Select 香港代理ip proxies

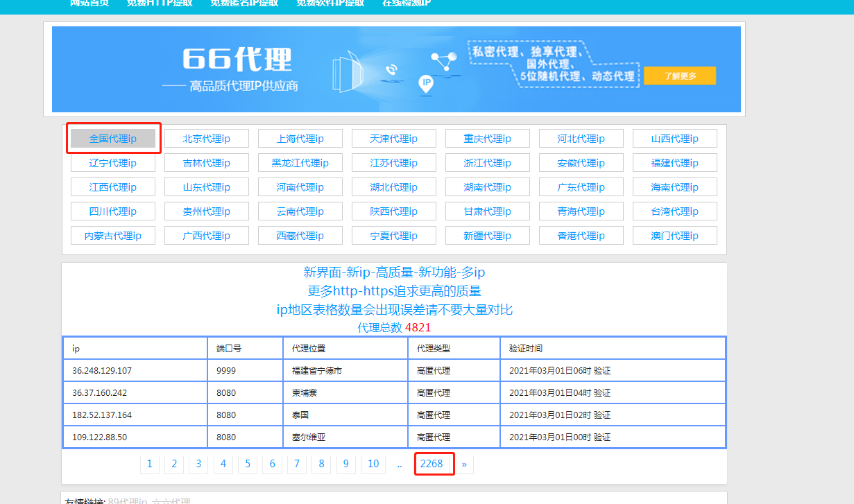coord(581,235)
